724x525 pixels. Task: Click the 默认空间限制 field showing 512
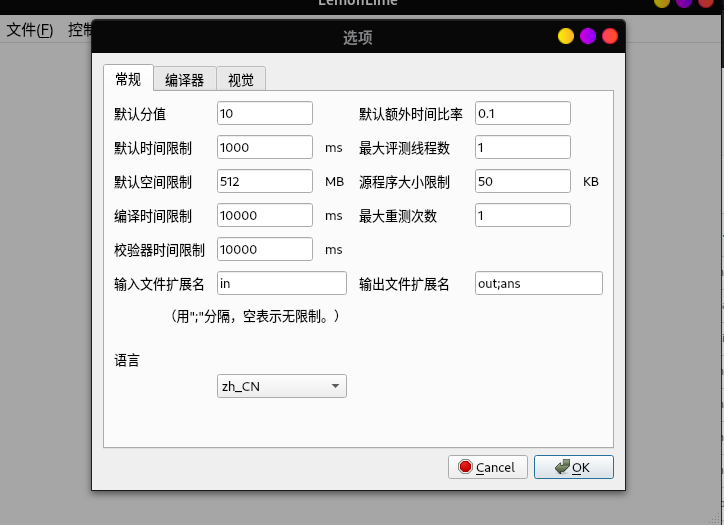click(x=265, y=181)
